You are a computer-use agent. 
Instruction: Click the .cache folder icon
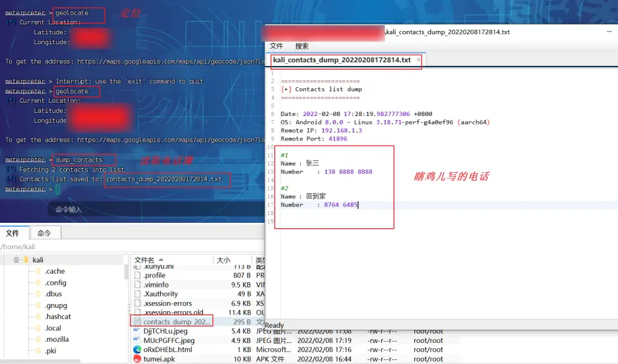coord(38,271)
